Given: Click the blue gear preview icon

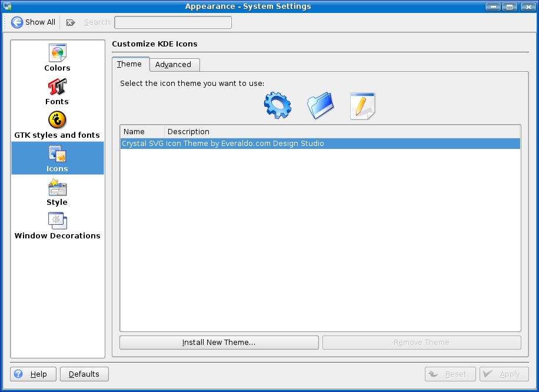Looking at the screenshot, I should click(278, 106).
